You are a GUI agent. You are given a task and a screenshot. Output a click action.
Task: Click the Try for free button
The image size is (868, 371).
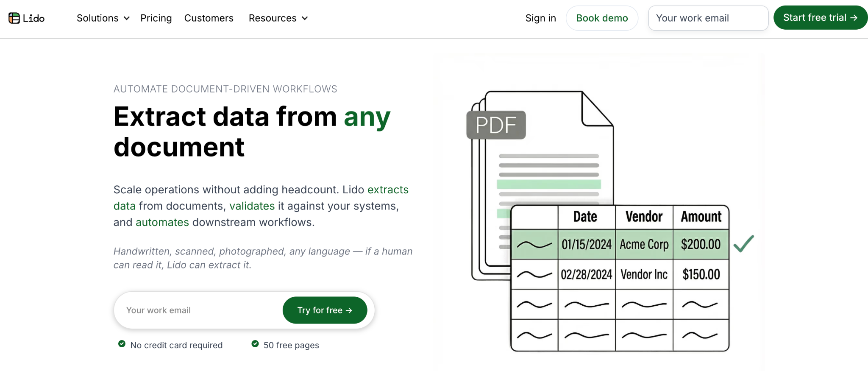click(x=325, y=310)
